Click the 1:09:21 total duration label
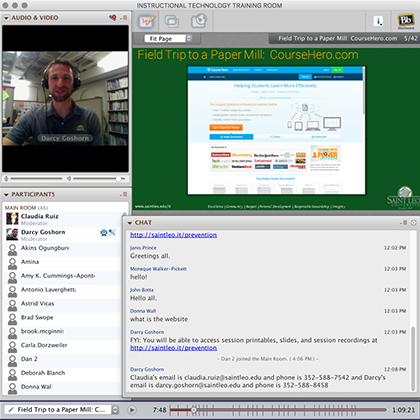The width and height of the screenshot is (420, 420). point(403,410)
